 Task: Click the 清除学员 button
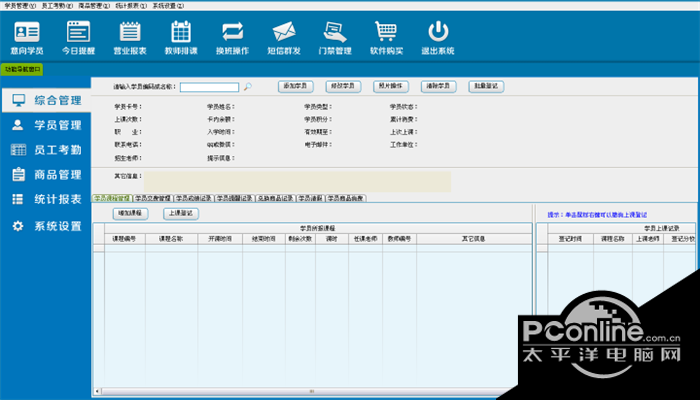pyautogui.click(x=438, y=86)
